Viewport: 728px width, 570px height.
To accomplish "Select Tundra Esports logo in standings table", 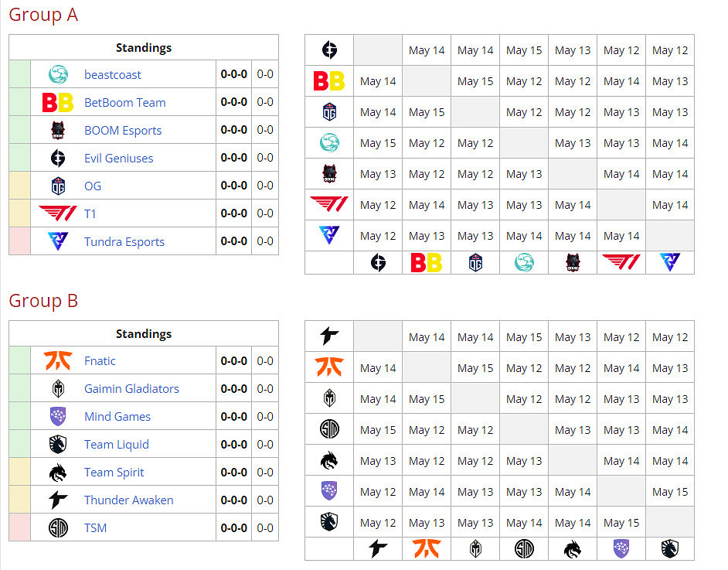I will [58, 241].
